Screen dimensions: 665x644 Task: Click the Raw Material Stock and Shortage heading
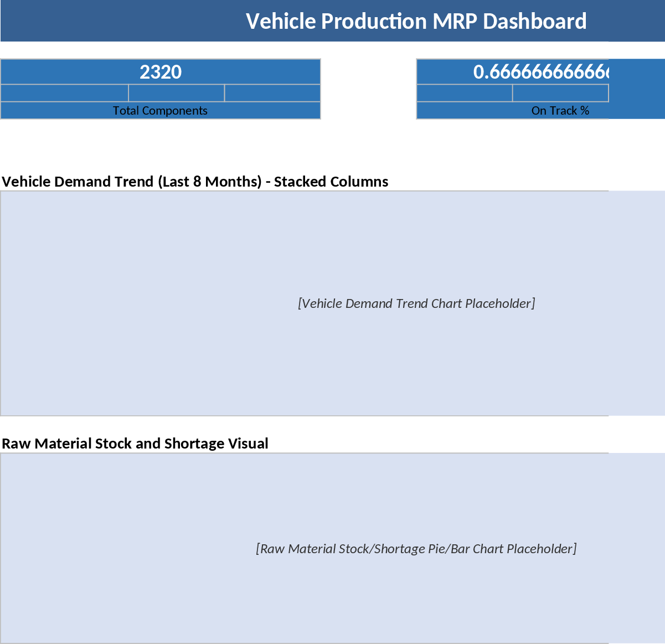[135, 443]
